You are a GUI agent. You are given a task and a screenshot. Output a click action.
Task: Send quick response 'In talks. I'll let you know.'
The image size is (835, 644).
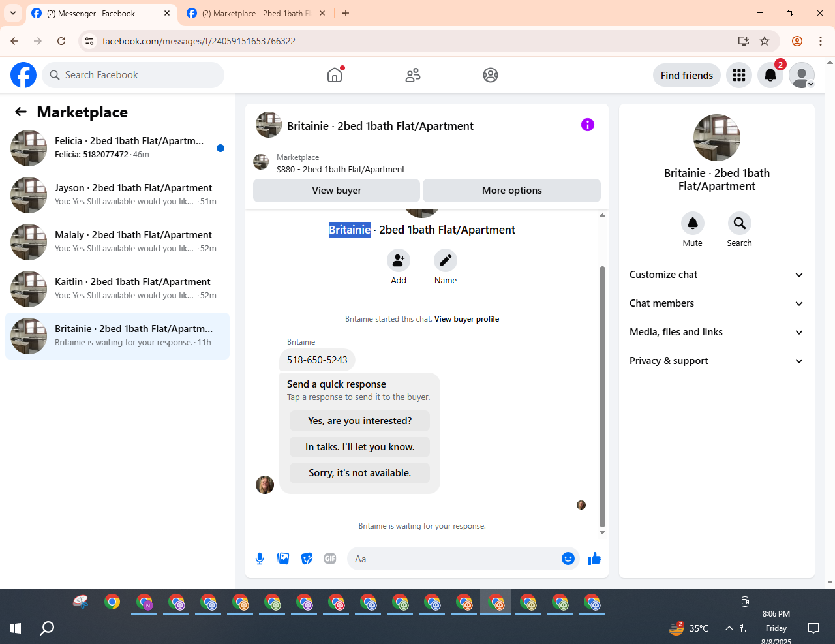pyautogui.click(x=360, y=447)
